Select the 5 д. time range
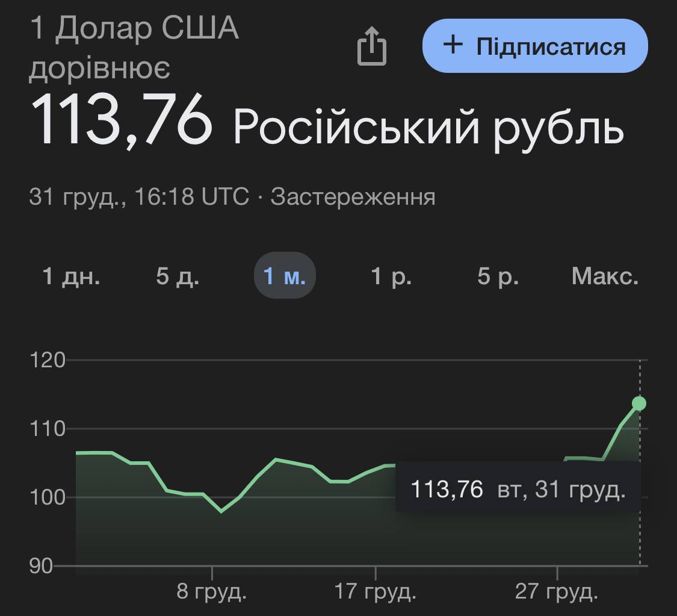 coord(178,276)
